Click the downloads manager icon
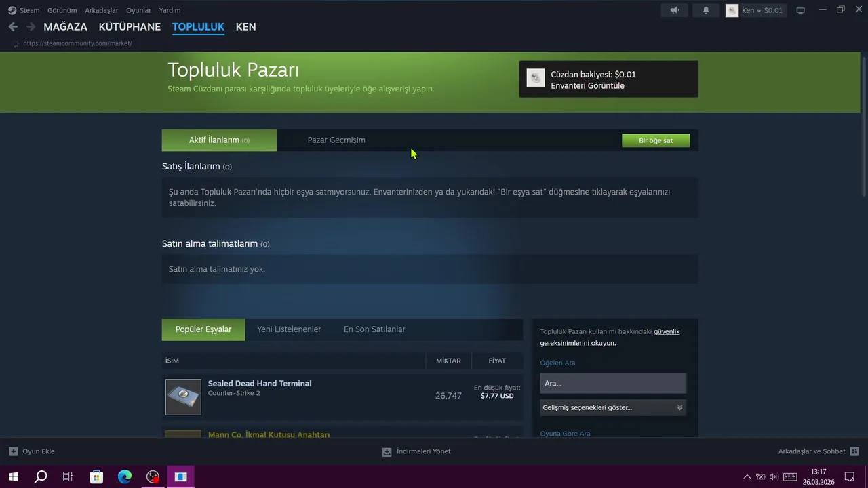 coord(387,451)
